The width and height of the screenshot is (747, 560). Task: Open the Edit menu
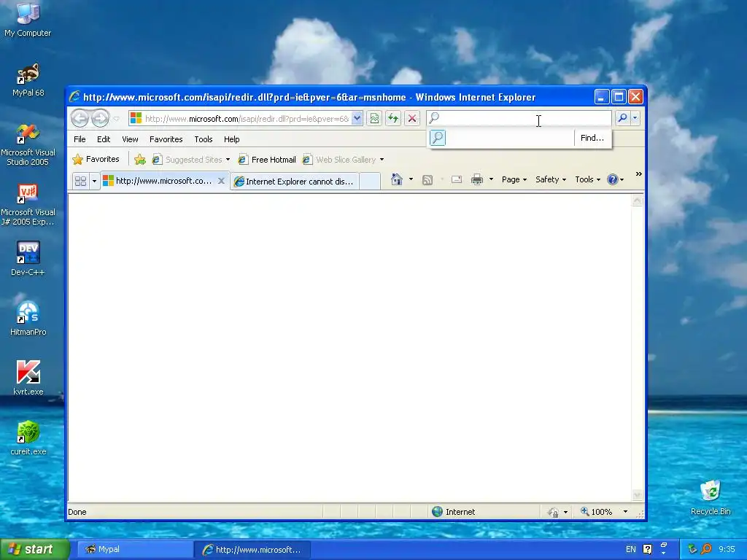tap(104, 139)
